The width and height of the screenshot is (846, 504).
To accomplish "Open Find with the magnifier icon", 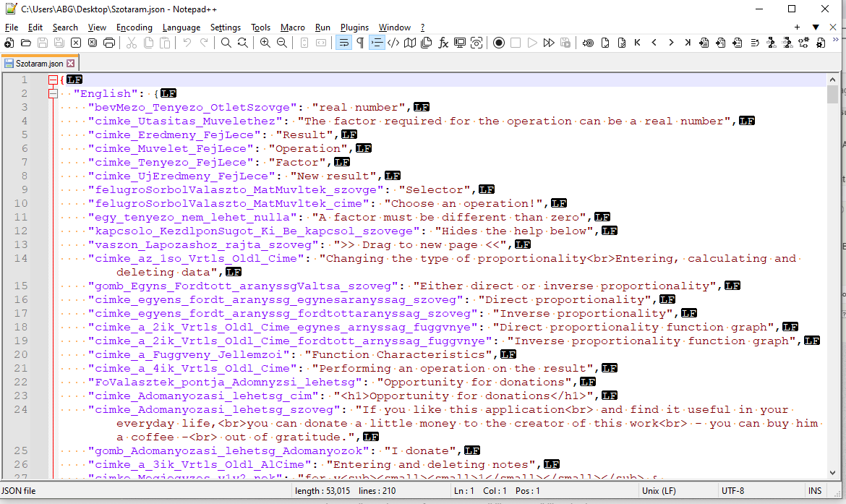I will click(x=226, y=43).
